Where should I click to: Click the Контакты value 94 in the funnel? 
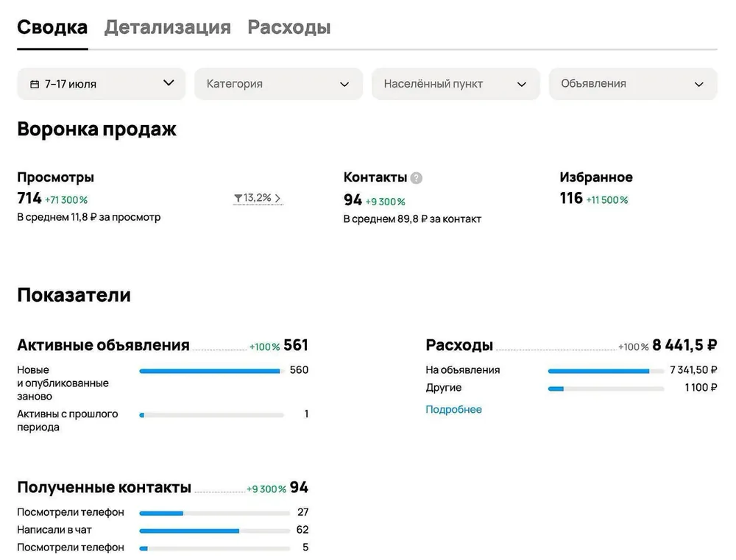pyautogui.click(x=353, y=200)
